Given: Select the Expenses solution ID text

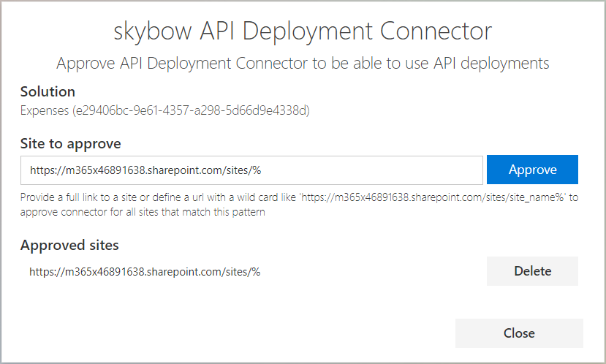Looking at the screenshot, I should [165, 110].
